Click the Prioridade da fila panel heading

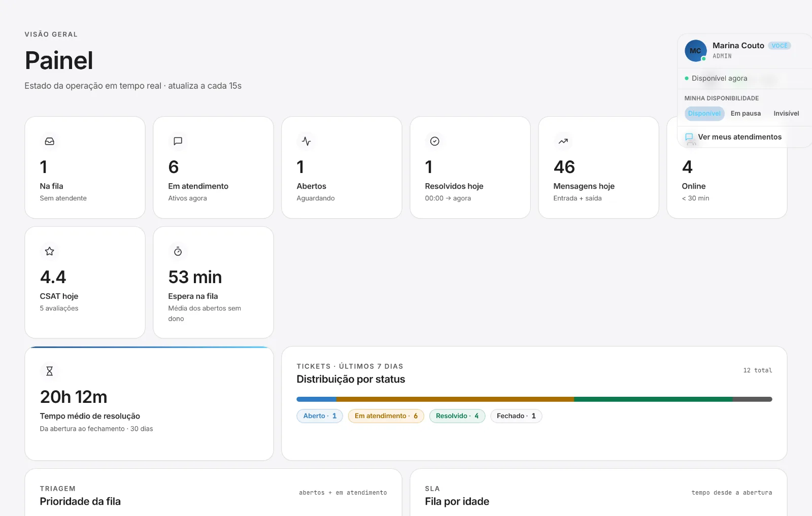point(80,501)
